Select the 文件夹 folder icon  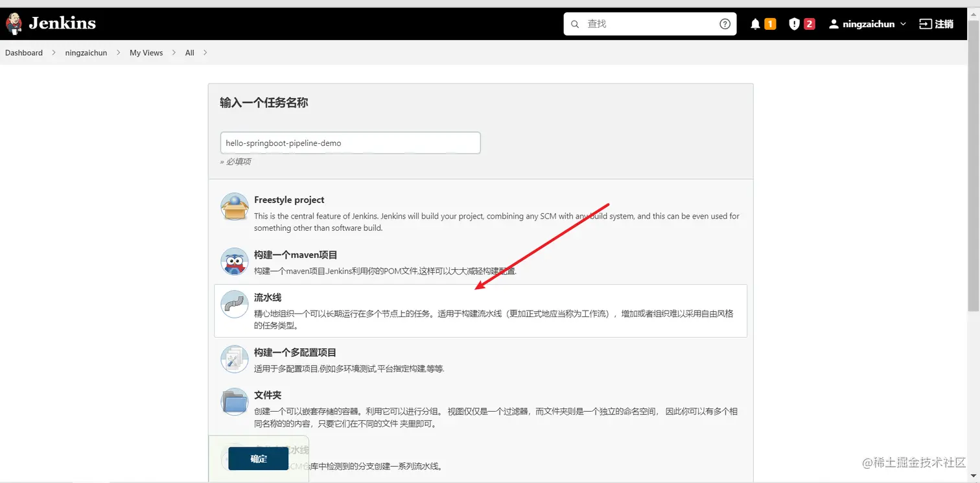tap(235, 401)
